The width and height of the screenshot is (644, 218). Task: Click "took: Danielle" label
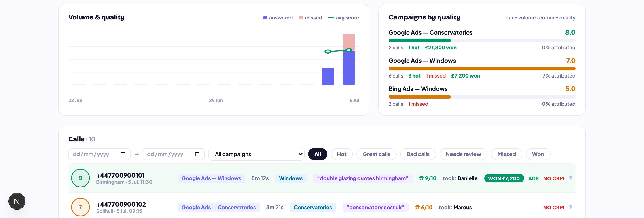coord(460,178)
